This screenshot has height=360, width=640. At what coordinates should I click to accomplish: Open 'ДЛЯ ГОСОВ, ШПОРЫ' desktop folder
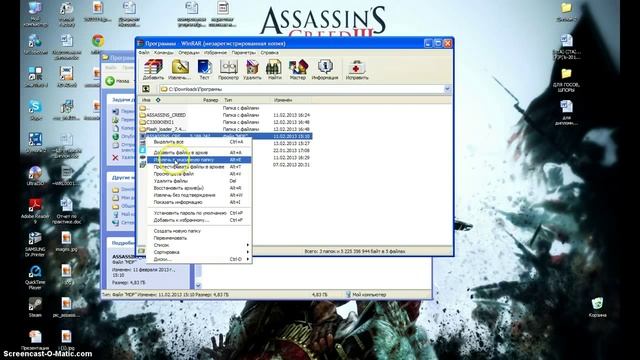point(566,80)
